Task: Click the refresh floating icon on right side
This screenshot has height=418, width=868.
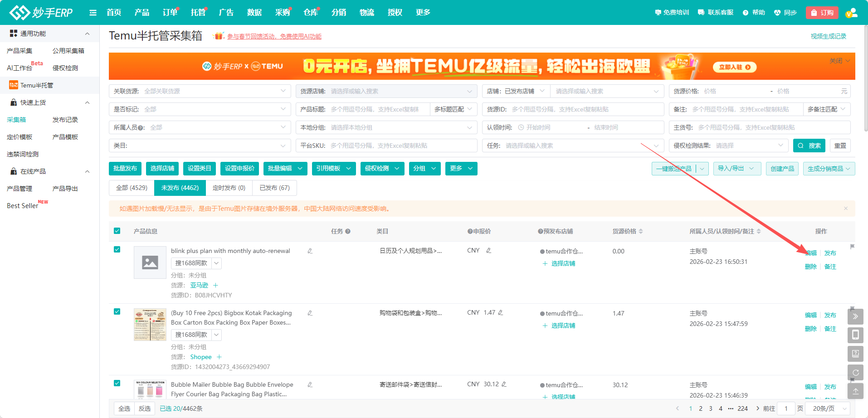Action: click(855, 373)
